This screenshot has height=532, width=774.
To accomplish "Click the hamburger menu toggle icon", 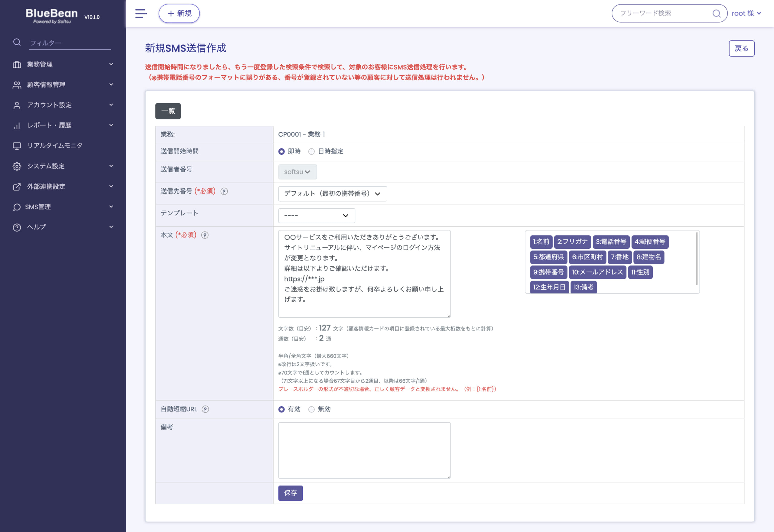I will click(x=141, y=13).
